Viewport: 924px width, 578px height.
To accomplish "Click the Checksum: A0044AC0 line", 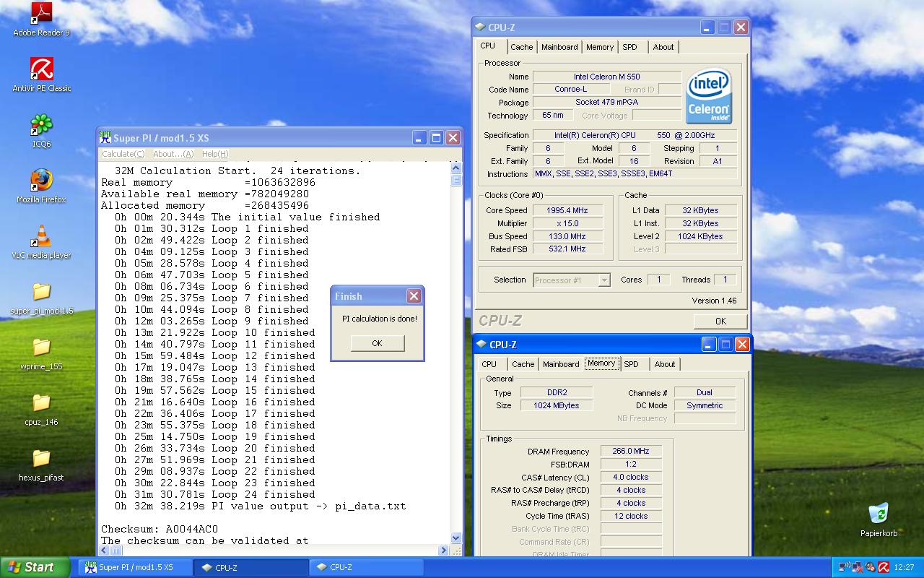I will pyautogui.click(x=160, y=529).
